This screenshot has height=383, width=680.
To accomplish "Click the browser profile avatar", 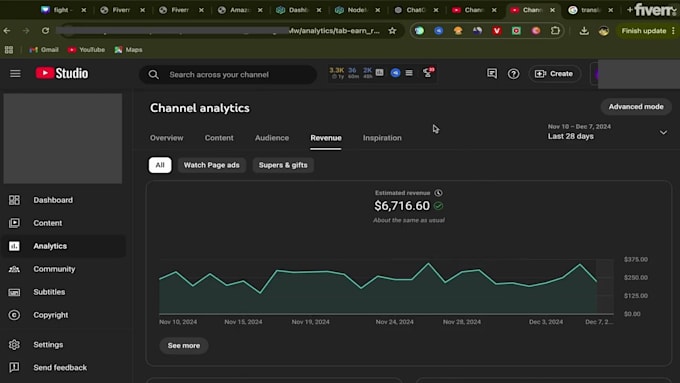I will click(604, 31).
